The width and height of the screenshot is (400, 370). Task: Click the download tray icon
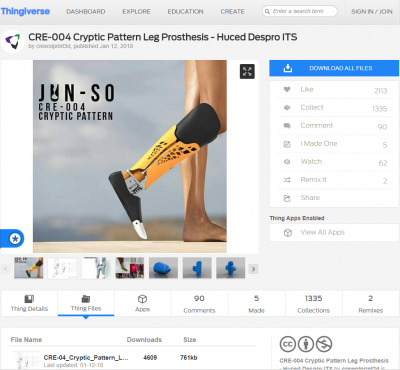[288, 68]
